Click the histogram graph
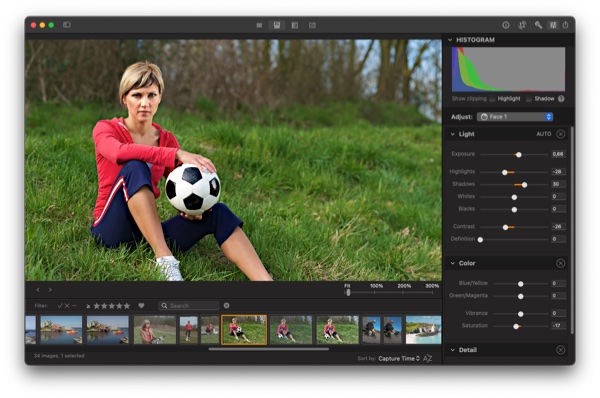 click(508, 69)
